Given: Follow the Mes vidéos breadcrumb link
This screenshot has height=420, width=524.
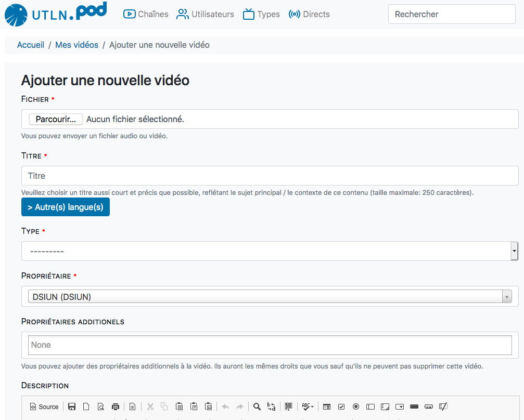Looking at the screenshot, I should [76, 45].
